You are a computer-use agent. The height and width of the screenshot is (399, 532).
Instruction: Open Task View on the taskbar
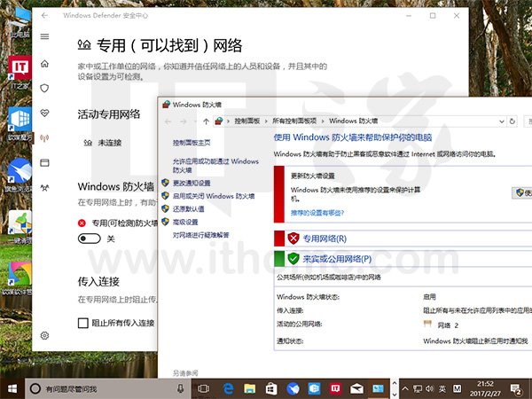[203, 388]
